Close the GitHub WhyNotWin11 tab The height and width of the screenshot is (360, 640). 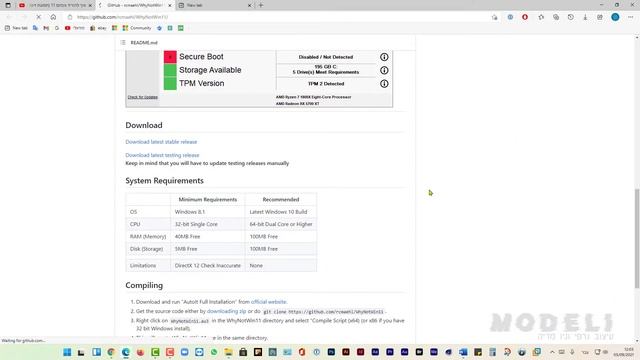(170, 5)
